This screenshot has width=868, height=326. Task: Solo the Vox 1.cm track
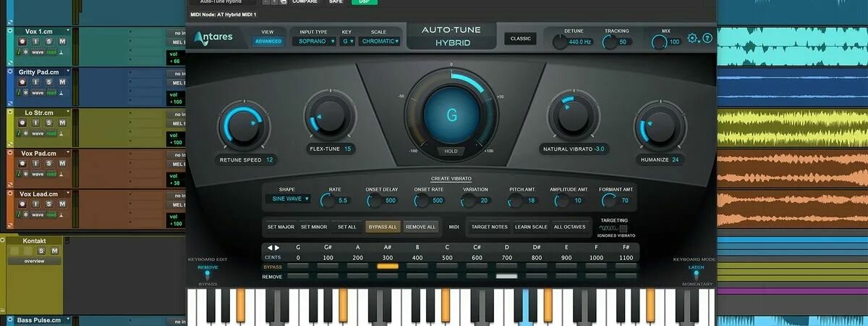tap(48, 41)
